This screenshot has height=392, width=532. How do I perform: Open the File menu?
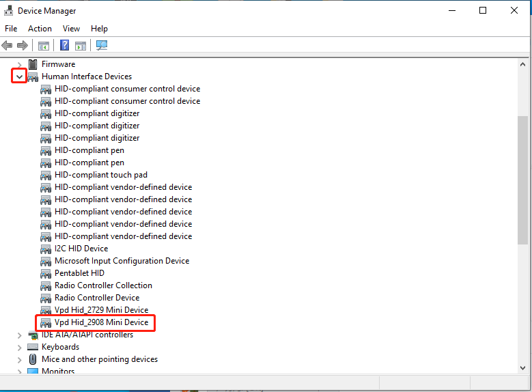point(11,29)
